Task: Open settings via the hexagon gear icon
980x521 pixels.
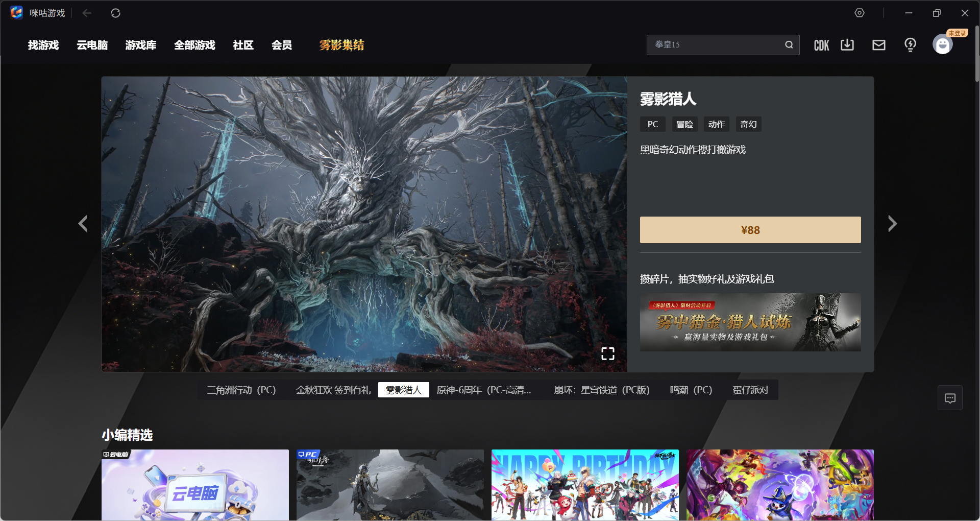Action: tap(860, 13)
